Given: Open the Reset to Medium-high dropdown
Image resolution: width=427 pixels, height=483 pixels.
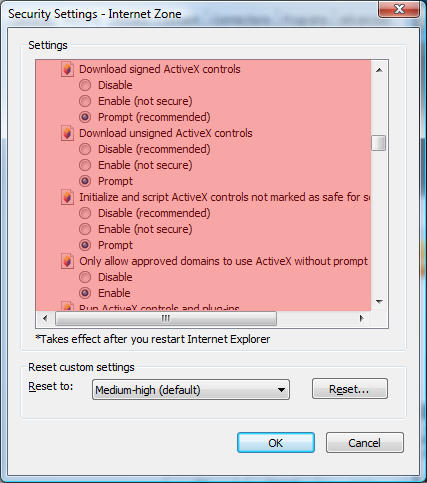Looking at the screenshot, I should tap(191, 389).
